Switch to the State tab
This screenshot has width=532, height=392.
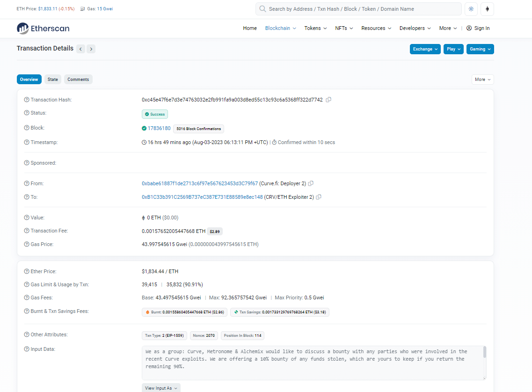coord(52,80)
